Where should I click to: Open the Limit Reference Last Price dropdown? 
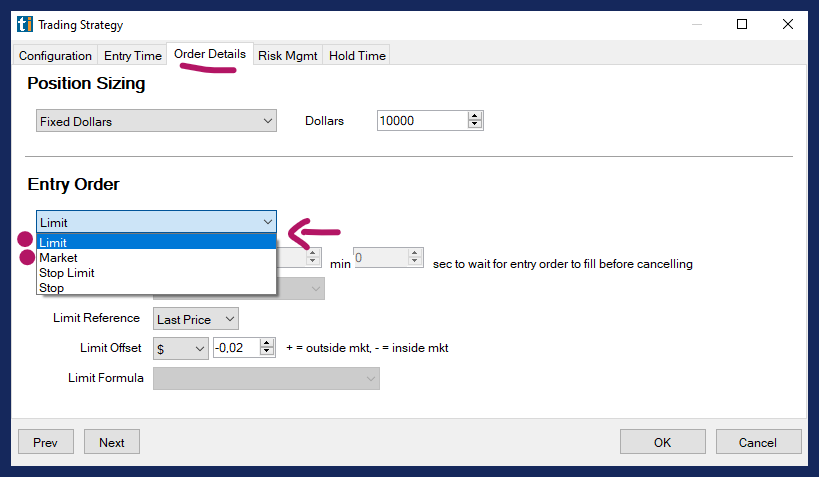(x=196, y=319)
